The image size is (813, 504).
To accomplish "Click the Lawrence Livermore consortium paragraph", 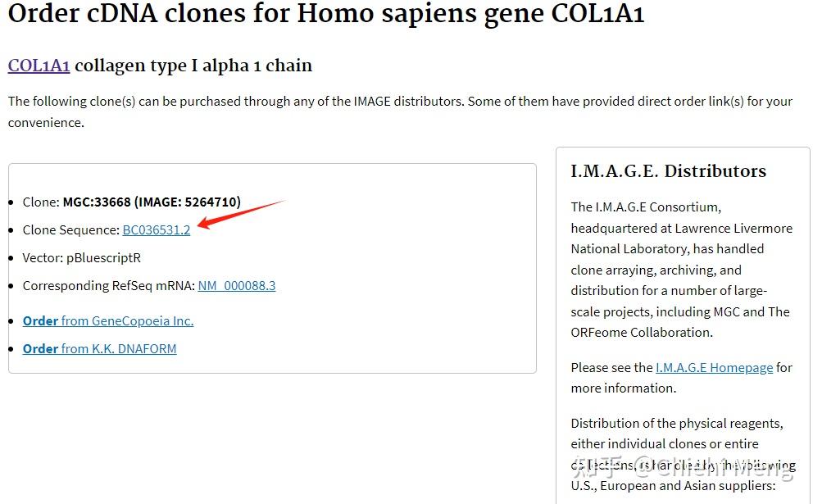I will pos(680,270).
